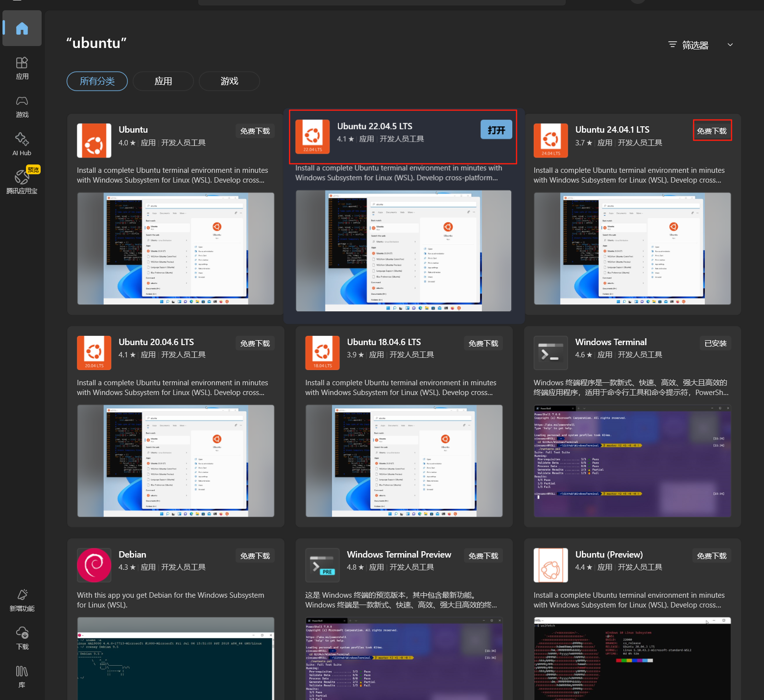Open 下载 section in sidebar

pos(22,638)
